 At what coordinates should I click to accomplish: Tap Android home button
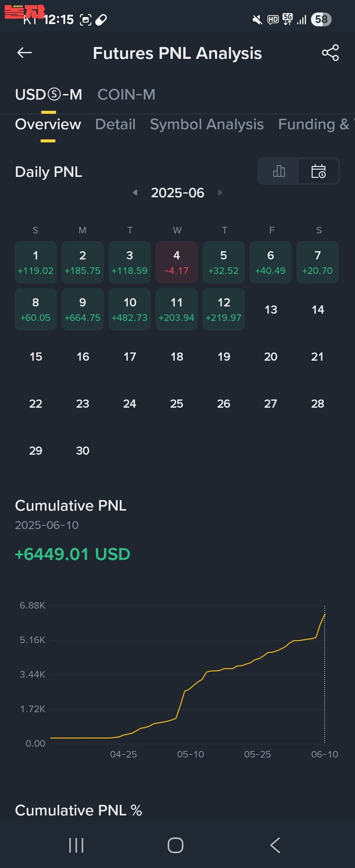click(176, 845)
